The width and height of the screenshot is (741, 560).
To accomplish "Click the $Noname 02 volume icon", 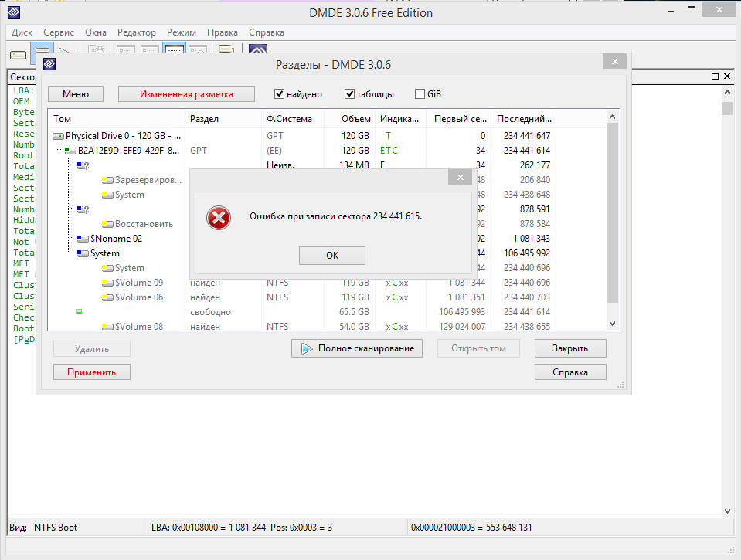I will (x=83, y=239).
